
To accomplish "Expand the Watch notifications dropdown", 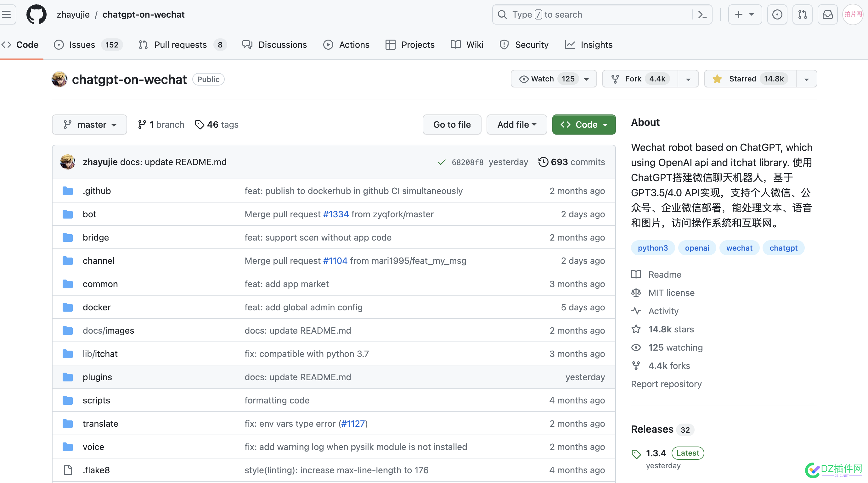I will [x=554, y=79].
